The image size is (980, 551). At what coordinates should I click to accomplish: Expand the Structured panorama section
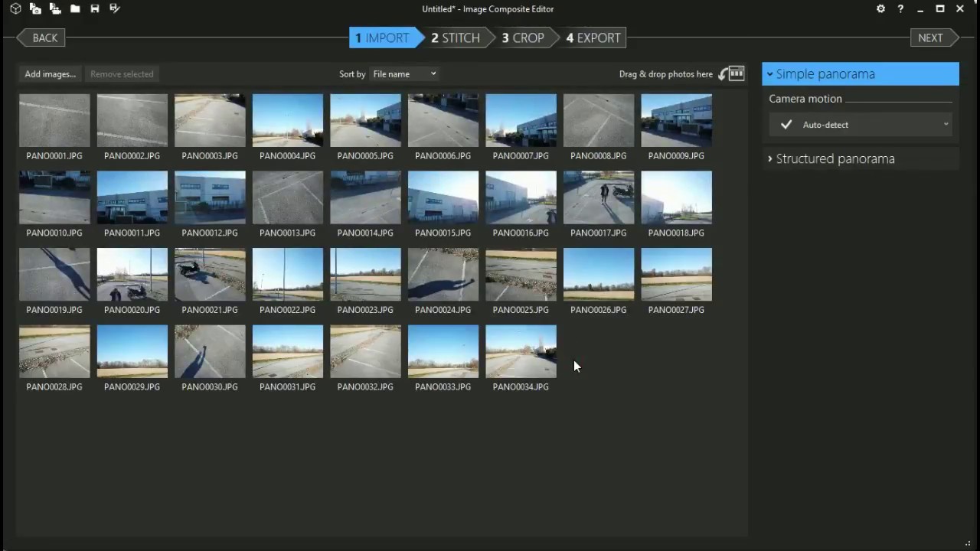click(x=861, y=159)
